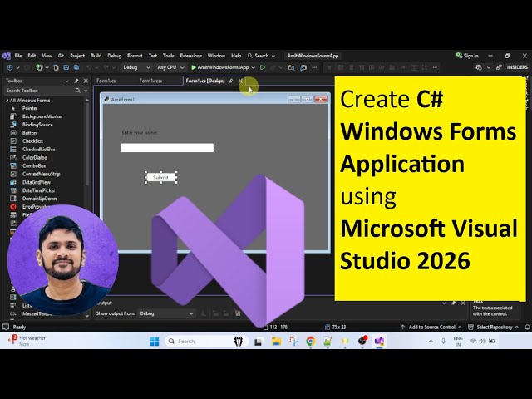Screen dimensions: 532x399
Task: Show hidden system tray icons chevron
Action: pyautogui.click(x=431, y=342)
